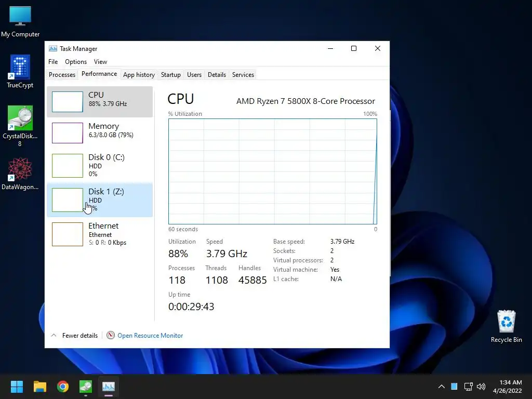532x399 pixels.
Task: Maximize the Task Manager window
Action: 353,48
